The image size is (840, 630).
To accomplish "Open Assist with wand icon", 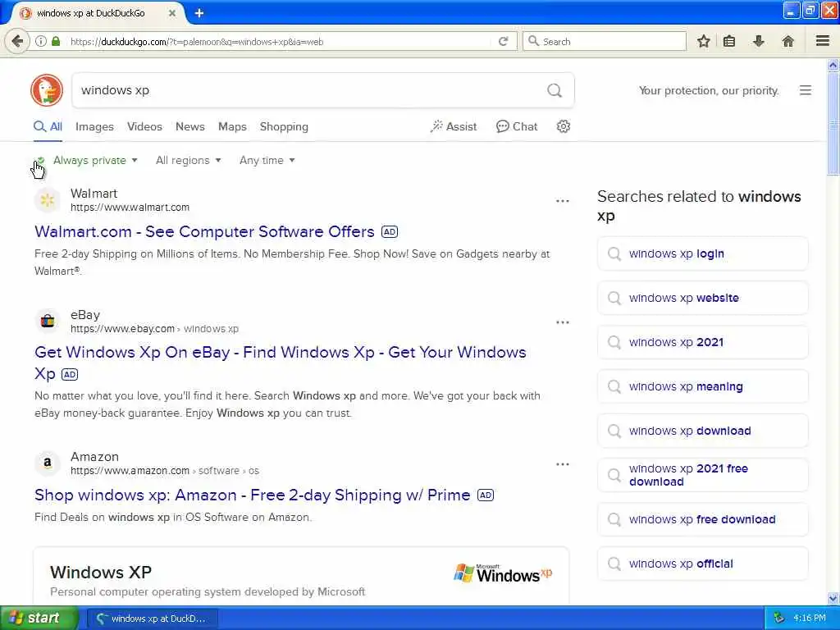I will coord(453,126).
